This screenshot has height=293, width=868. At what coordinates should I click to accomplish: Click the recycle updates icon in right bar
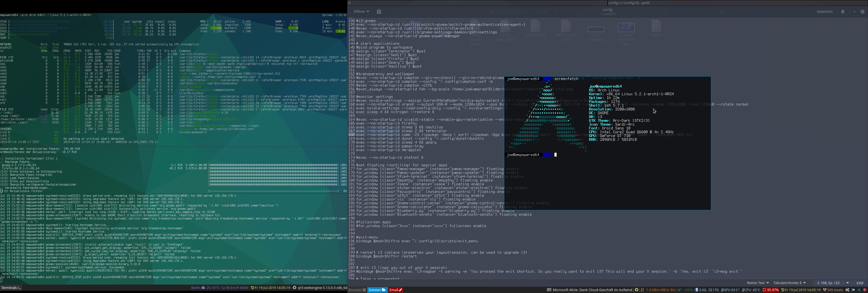637,290
